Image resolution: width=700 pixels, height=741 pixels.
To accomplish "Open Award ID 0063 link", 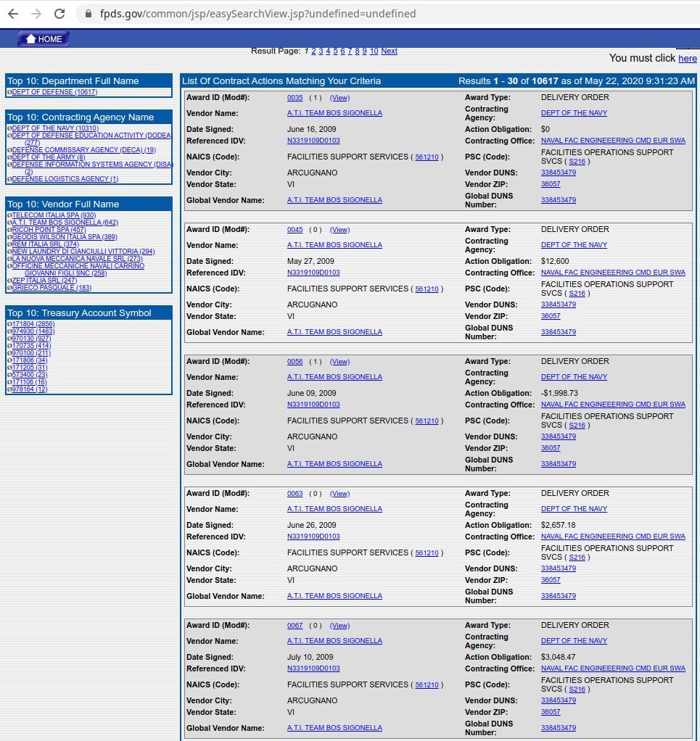I will 295,493.
